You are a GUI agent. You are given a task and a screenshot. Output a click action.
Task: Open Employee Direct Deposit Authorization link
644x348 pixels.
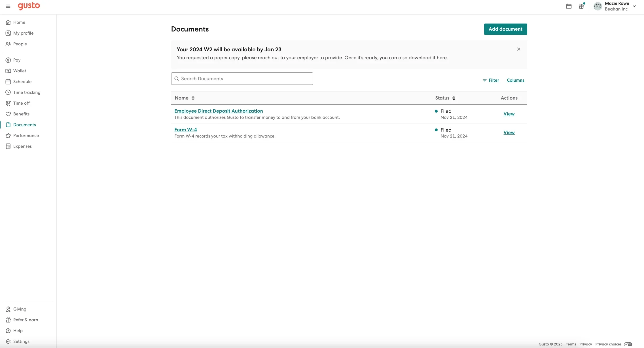pos(219,111)
